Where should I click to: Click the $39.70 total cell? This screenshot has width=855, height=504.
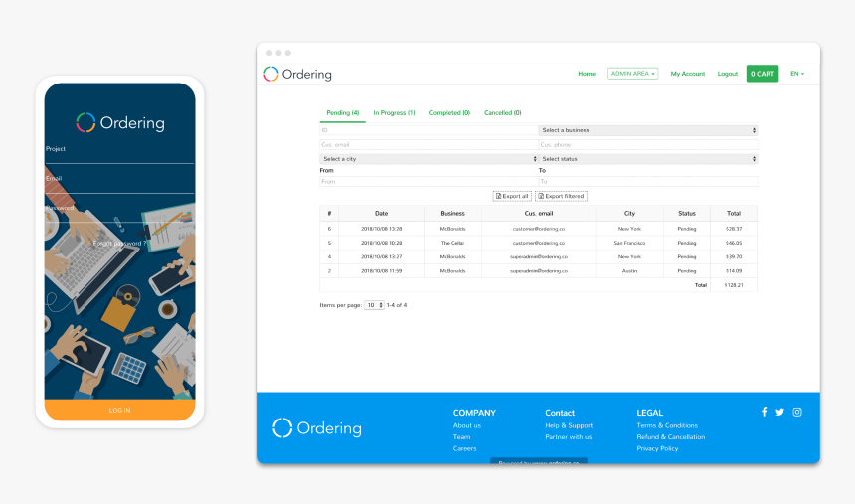pos(734,256)
